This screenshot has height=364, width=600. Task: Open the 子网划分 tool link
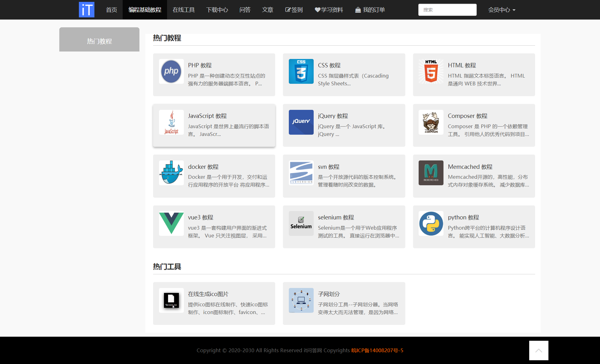[x=329, y=294]
